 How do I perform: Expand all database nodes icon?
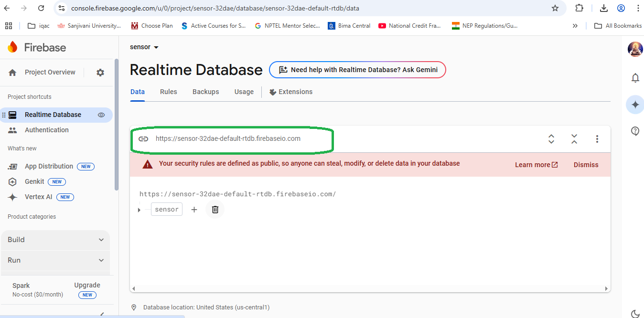click(x=551, y=139)
